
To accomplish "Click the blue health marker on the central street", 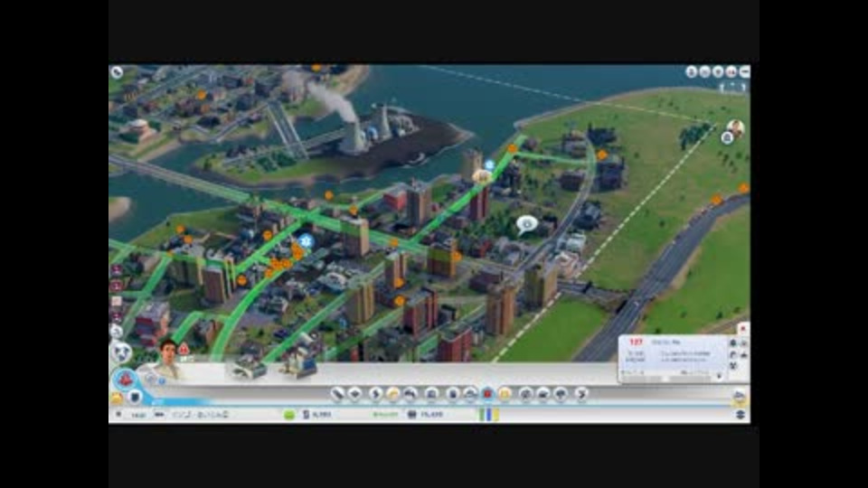I will 306,241.
